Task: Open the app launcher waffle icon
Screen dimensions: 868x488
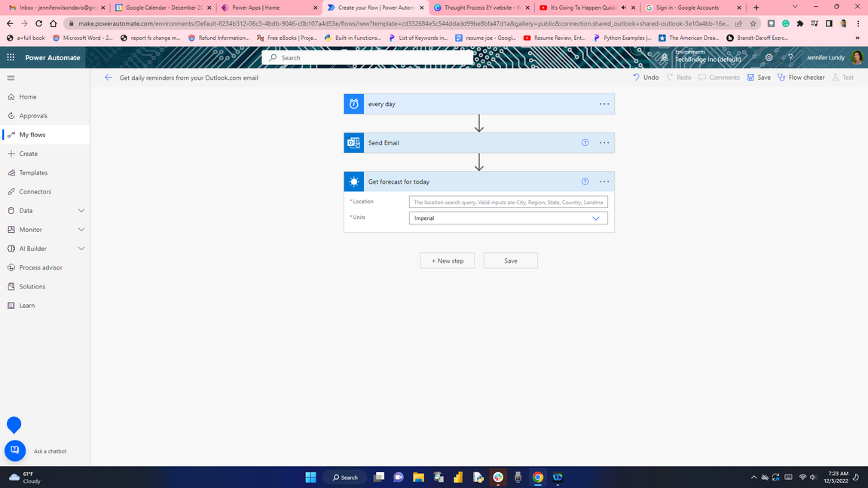Action: pyautogui.click(x=11, y=57)
